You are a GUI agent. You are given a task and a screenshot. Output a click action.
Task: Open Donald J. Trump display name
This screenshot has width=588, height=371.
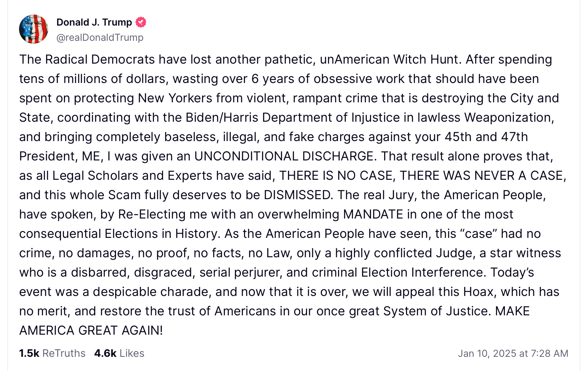(94, 22)
